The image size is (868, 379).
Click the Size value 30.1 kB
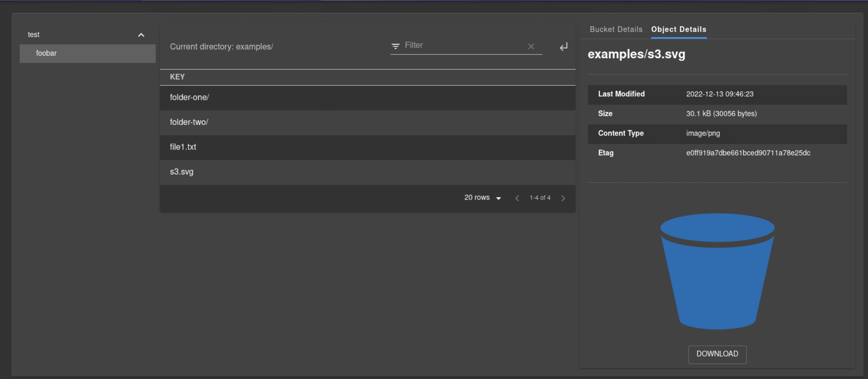pos(721,114)
